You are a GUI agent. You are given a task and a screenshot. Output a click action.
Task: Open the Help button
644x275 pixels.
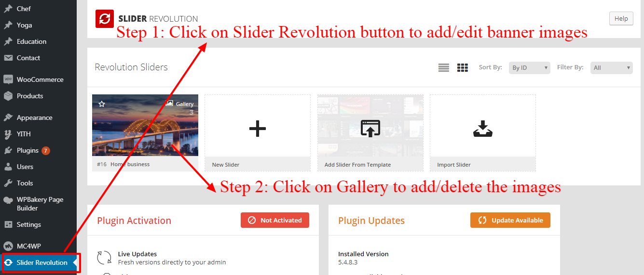point(621,19)
